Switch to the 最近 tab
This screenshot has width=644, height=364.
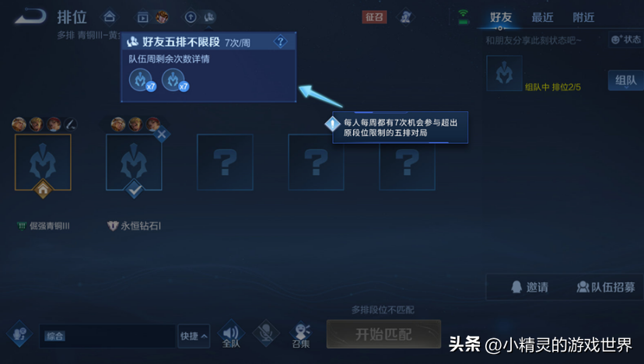[x=542, y=17]
